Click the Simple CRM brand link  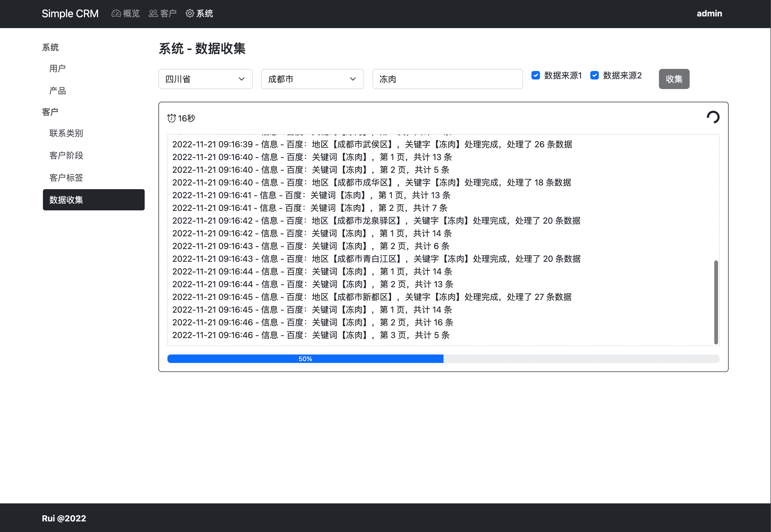click(70, 14)
